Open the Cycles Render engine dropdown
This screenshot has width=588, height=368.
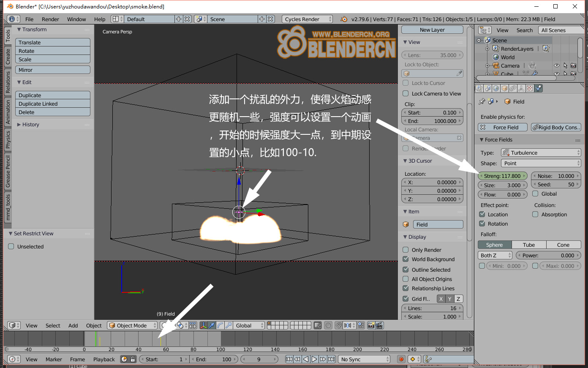coord(307,19)
